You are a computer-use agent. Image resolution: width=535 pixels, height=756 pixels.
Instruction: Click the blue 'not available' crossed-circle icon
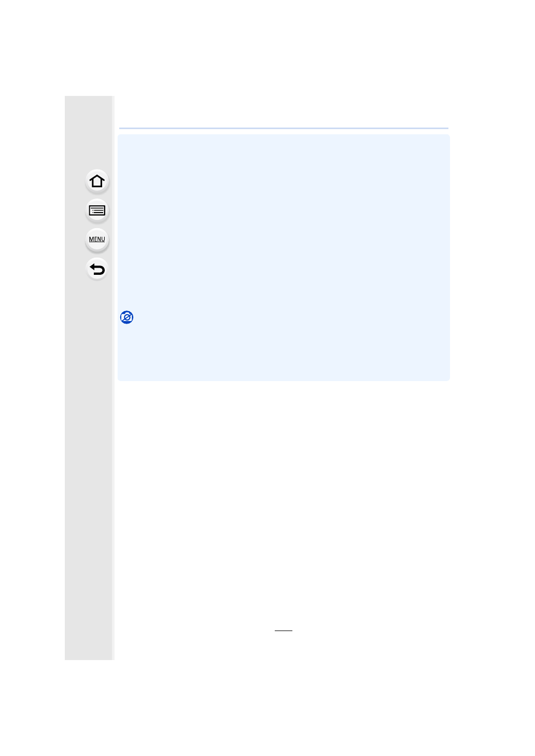point(126,317)
